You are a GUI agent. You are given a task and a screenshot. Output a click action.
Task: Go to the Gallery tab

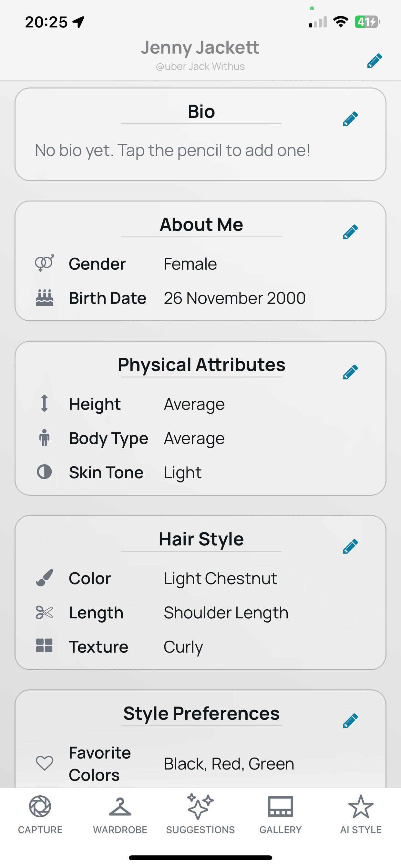(280, 814)
